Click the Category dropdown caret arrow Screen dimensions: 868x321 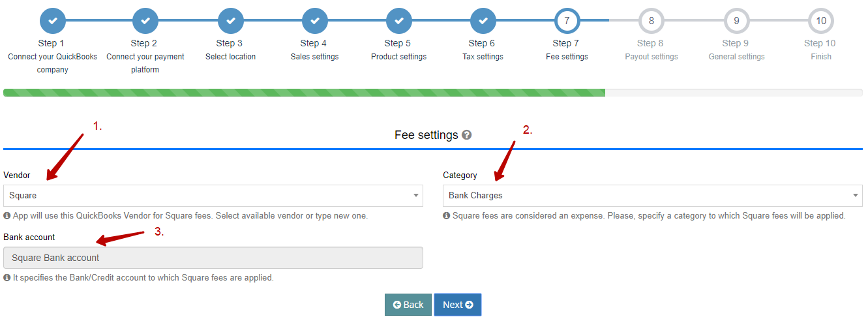click(856, 196)
